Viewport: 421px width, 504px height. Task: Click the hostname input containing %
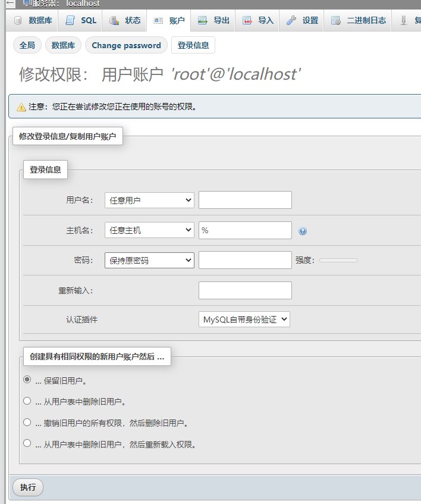pyautogui.click(x=246, y=230)
